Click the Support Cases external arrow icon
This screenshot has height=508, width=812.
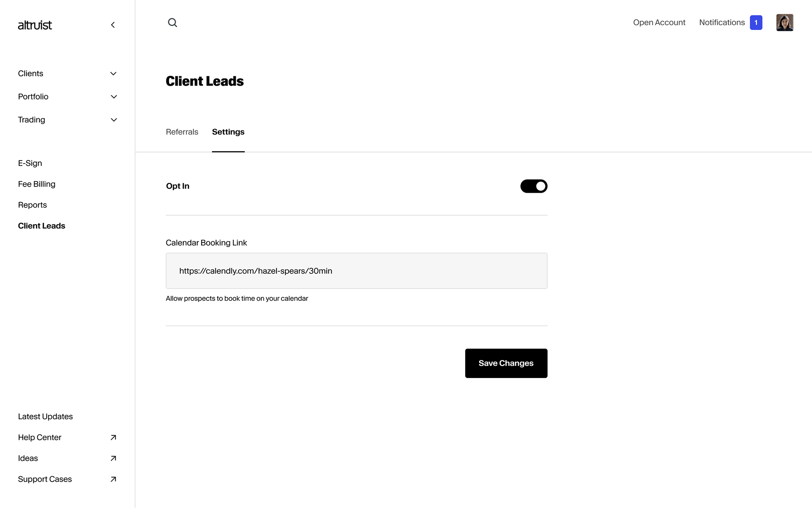[x=113, y=479]
